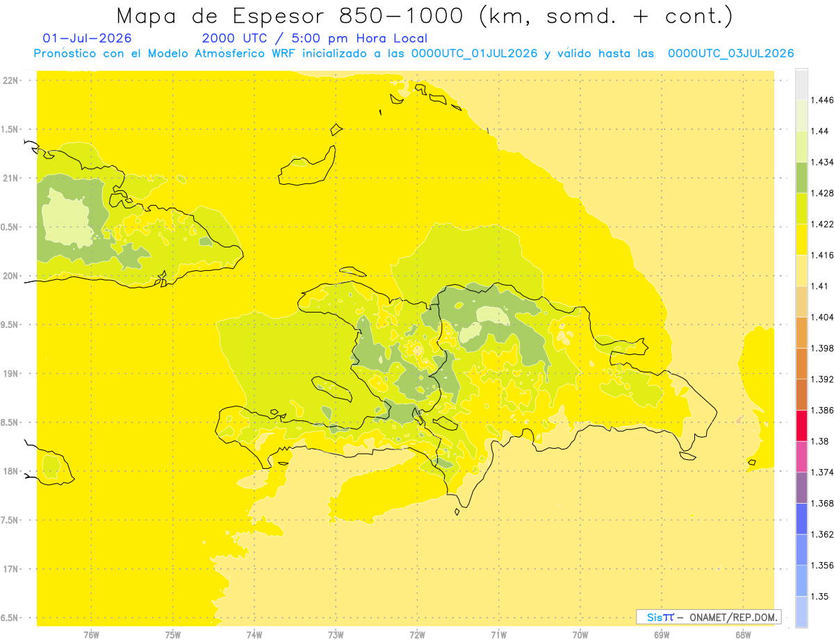Pick the yellow-green 1.422–1.428 legend band

point(801,208)
